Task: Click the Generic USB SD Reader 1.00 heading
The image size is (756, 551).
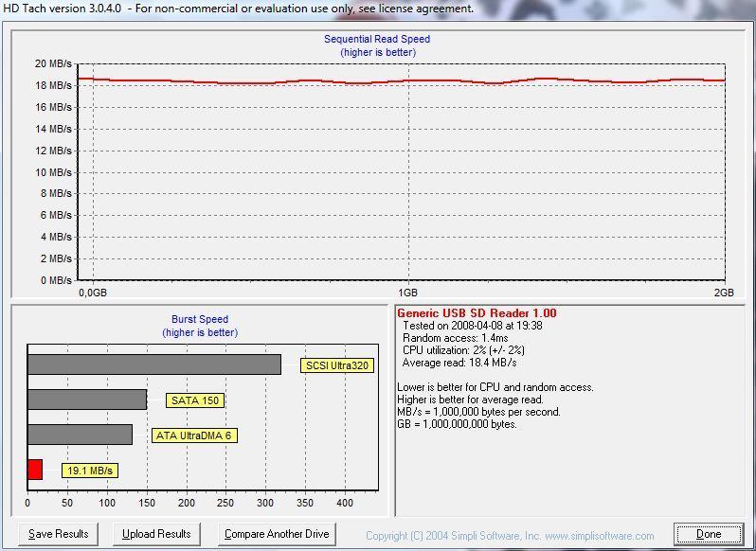Action: [477, 313]
